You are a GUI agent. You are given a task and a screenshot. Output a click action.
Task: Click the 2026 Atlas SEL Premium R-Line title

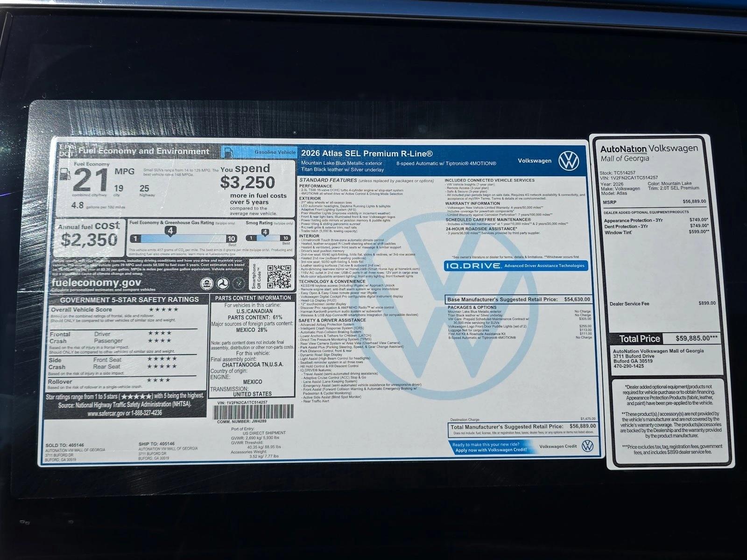coord(367,153)
